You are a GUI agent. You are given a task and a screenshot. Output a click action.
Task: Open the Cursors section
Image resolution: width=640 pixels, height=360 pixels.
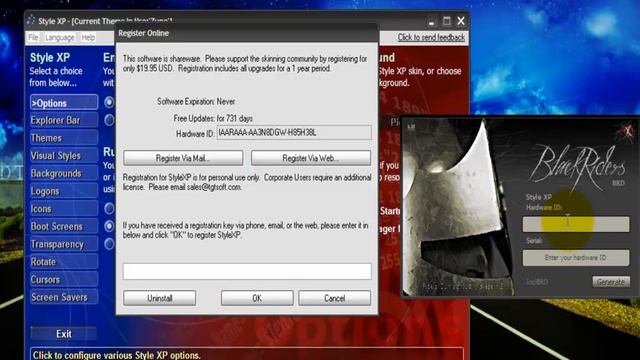64,280
